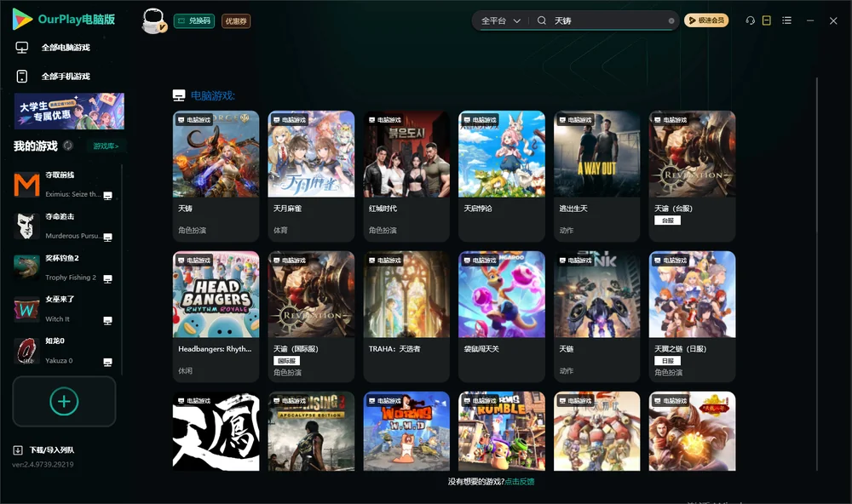Click PC monitor icon beside Trophy Fishing 2
The image size is (852, 504).
(107, 279)
